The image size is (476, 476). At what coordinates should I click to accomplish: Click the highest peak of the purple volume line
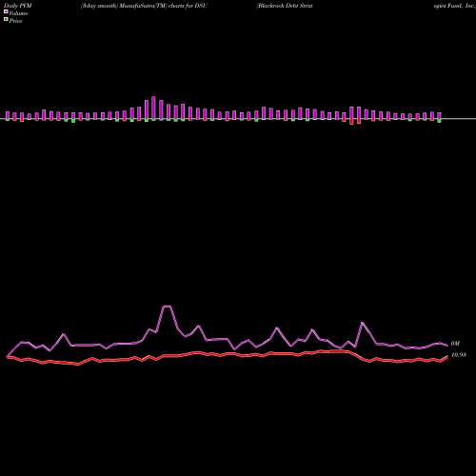click(x=168, y=307)
